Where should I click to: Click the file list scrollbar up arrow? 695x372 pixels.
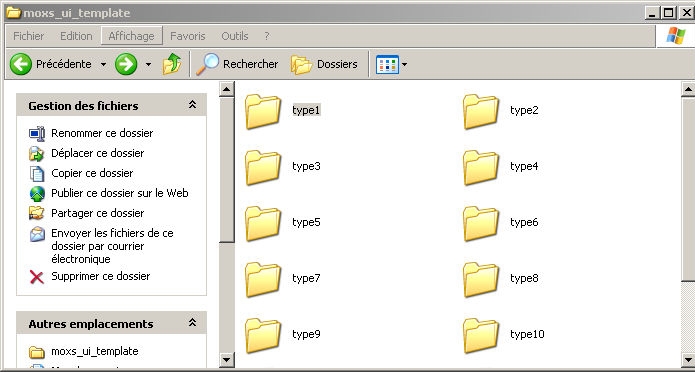[688, 90]
